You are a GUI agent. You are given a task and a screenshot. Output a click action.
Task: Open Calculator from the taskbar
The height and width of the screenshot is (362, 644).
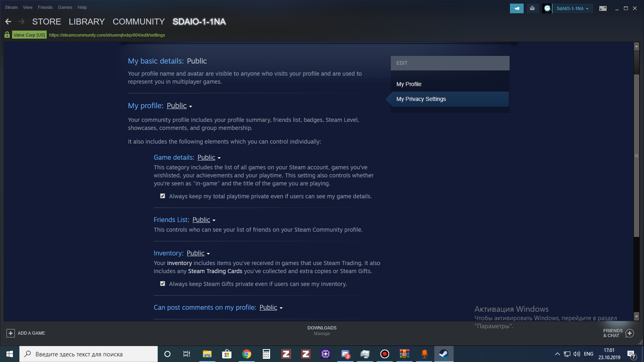coord(266,354)
